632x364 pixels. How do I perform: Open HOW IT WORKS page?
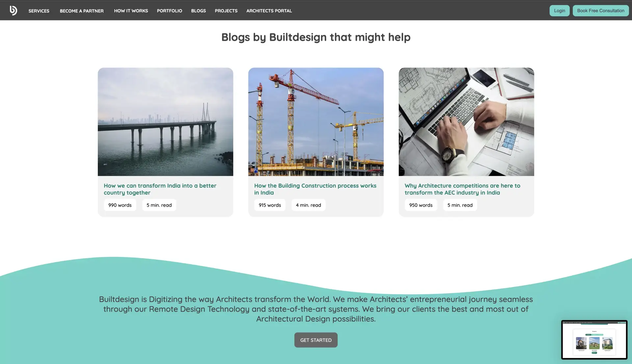131,11
